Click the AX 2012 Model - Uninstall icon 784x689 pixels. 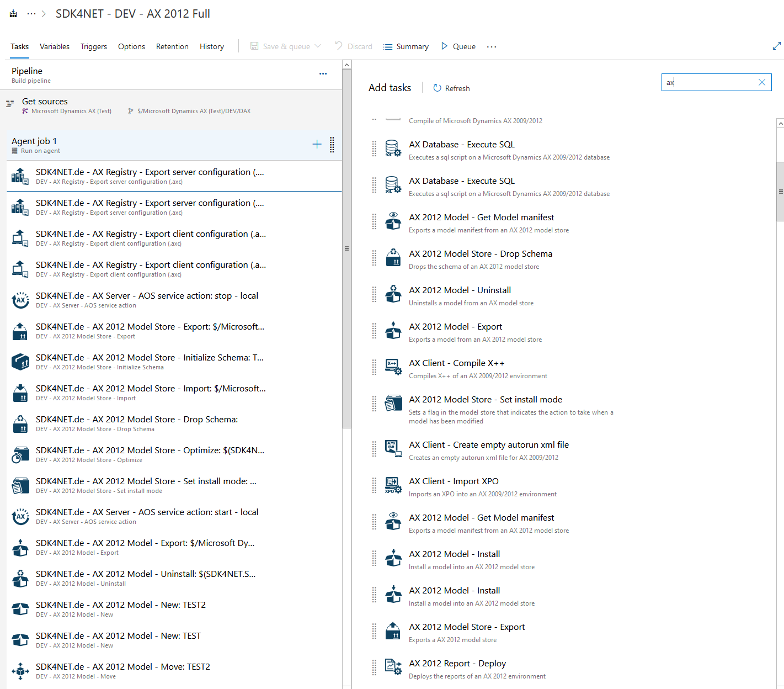click(393, 294)
